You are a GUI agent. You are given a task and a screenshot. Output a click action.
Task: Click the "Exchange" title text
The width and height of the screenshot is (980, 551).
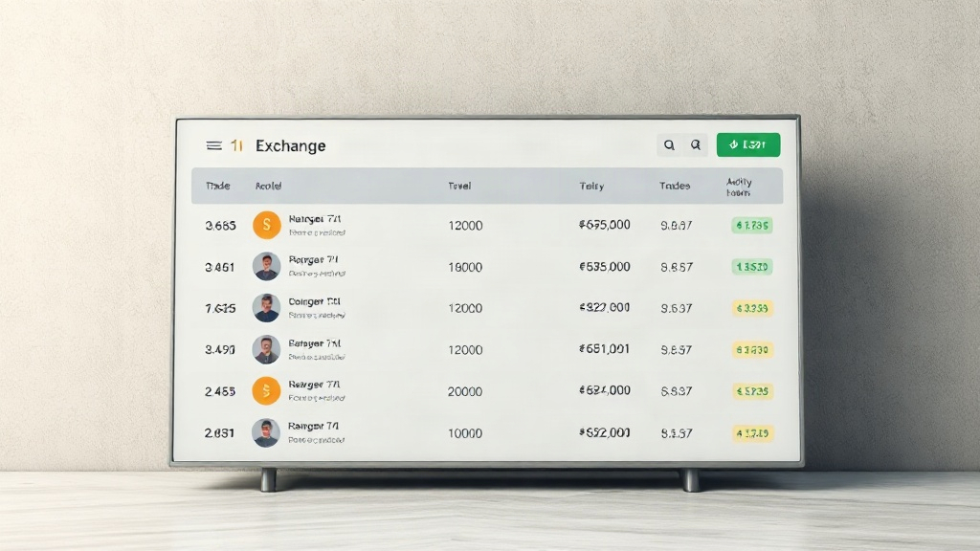point(291,145)
